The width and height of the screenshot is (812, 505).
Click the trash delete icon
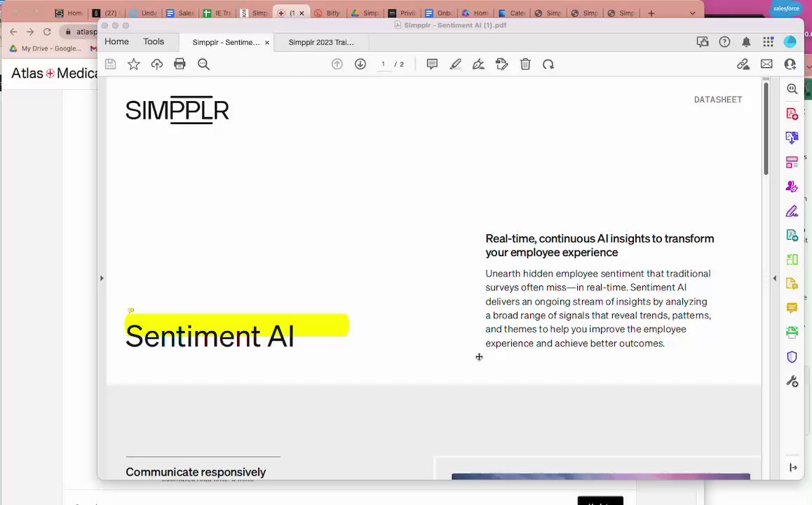coord(525,65)
